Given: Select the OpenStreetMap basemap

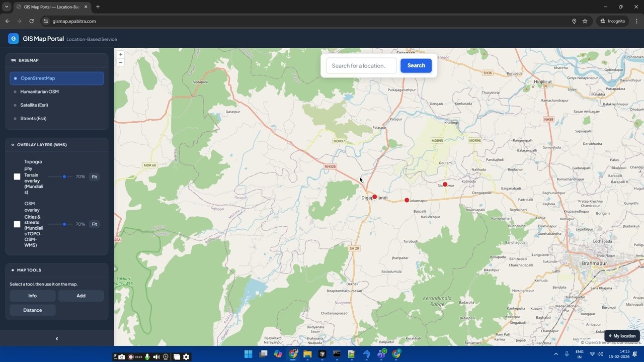Looking at the screenshot, I should [57, 78].
